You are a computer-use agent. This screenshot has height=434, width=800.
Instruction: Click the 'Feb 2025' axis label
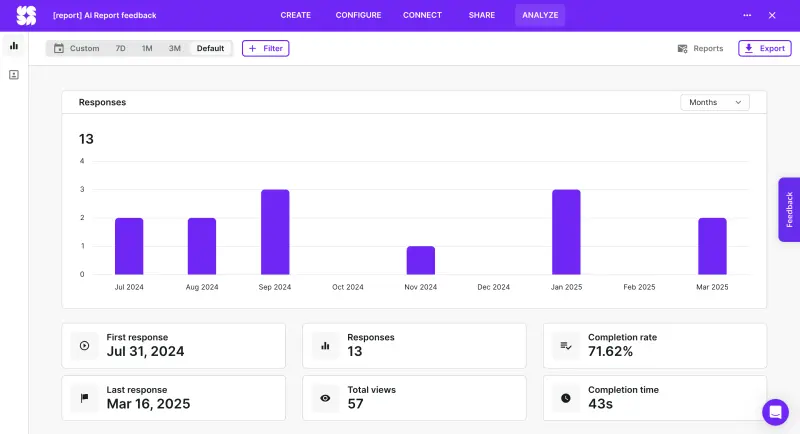point(639,287)
